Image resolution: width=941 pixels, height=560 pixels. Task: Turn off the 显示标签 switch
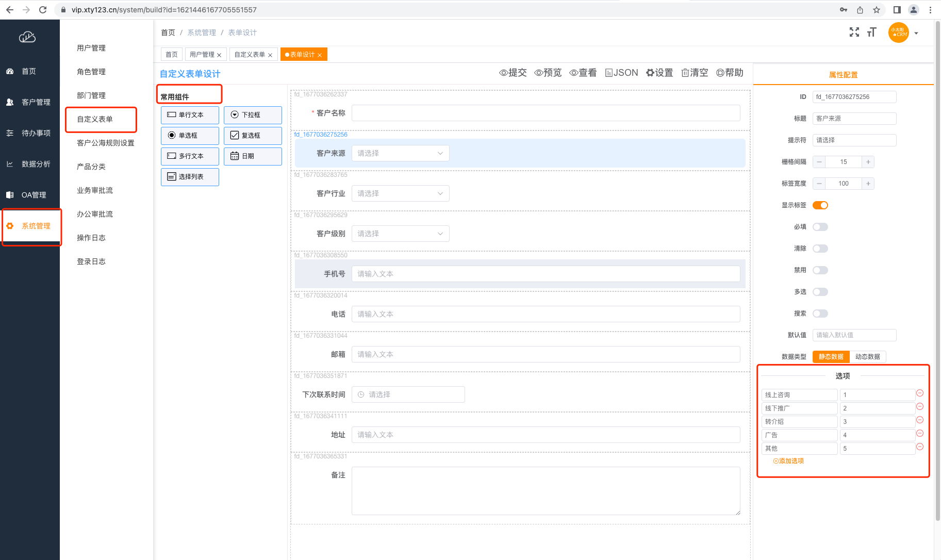pos(820,205)
